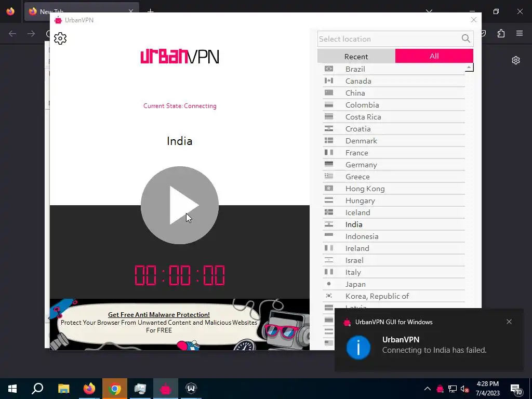This screenshot has width=532, height=399.
Task: Choose Ireland location
Action: pyautogui.click(x=394, y=248)
